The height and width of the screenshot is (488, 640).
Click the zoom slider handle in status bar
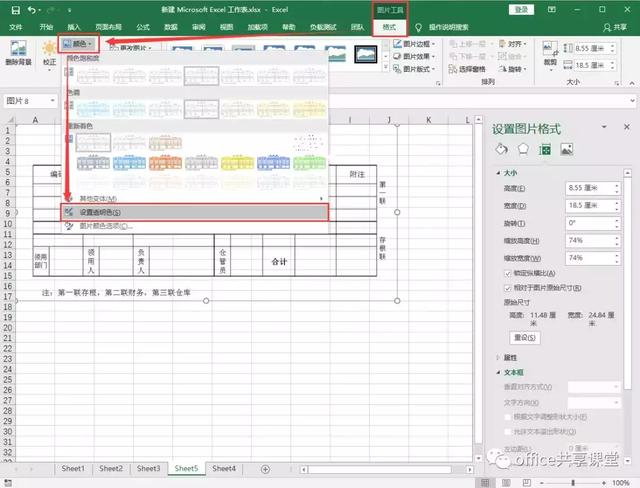pyautogui.click(x=573, y=483)
